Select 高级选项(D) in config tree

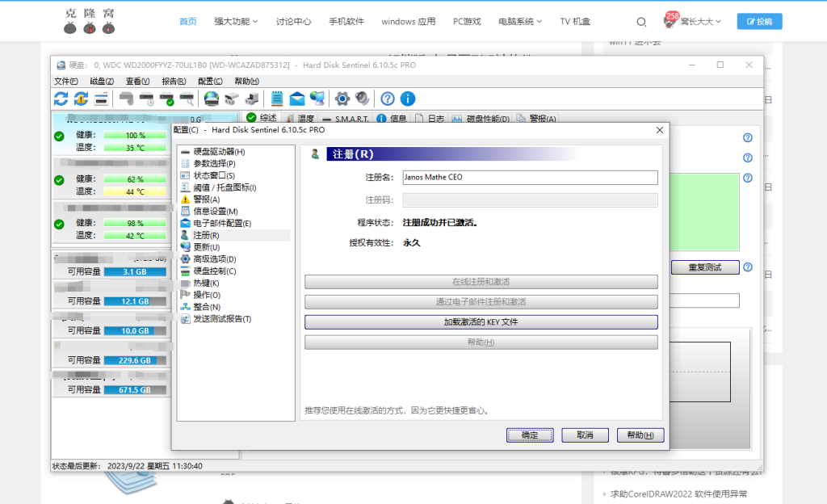pyautogui.click(x=213, y=259)
